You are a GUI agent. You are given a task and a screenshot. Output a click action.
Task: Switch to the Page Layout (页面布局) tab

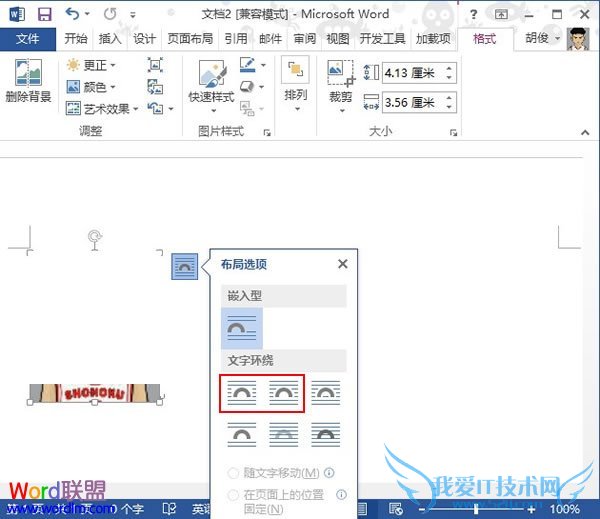[x=189, y=39]
